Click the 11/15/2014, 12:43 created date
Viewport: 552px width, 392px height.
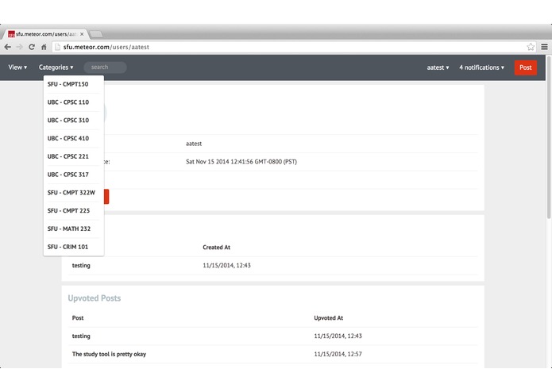[x=226, y=266]
